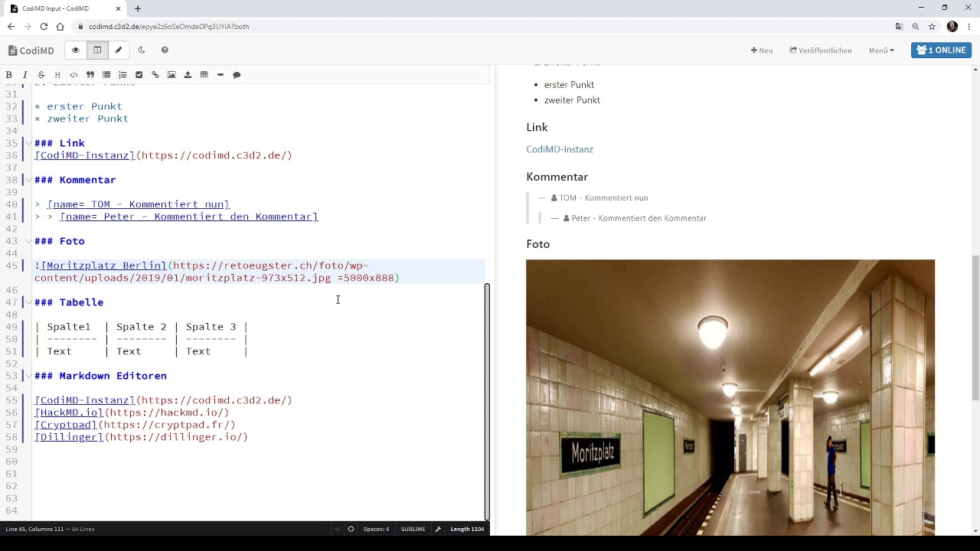Apply italic formatting
Image resolution: width=980 pixels, height=551 pixels.
[x=25, y=75]
